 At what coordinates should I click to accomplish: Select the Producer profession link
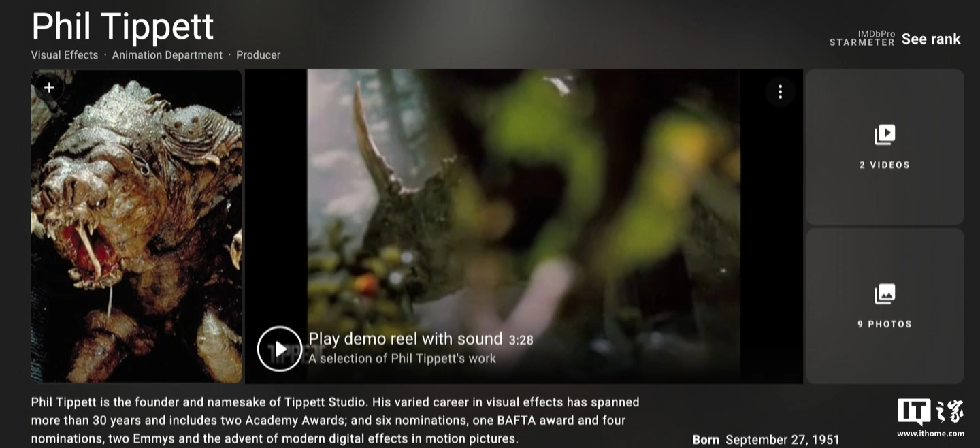pos(259,55)
